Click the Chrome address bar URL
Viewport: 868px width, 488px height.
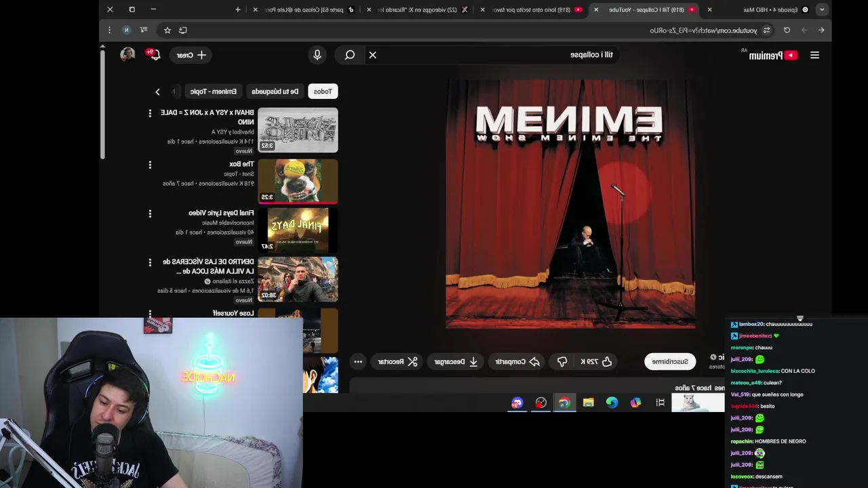pyautogui.click(x=703, y=30)
